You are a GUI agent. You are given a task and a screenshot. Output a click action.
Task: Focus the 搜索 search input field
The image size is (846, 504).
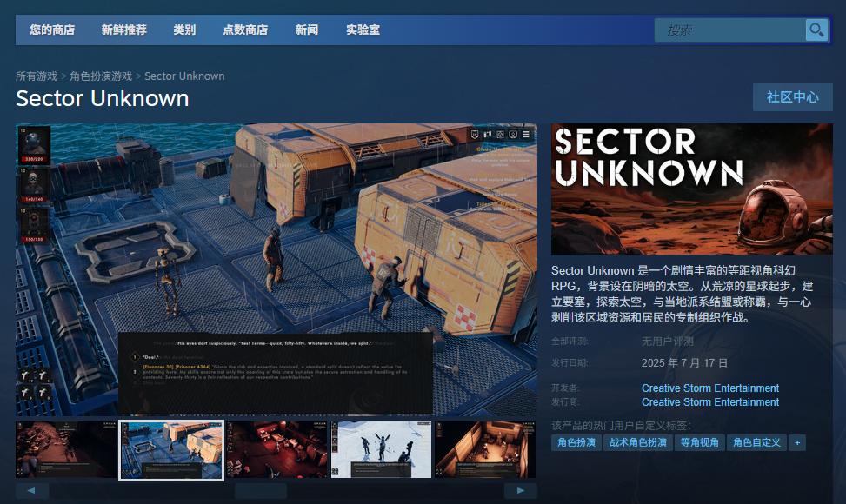pyautogui.click(x=730, y=30)
